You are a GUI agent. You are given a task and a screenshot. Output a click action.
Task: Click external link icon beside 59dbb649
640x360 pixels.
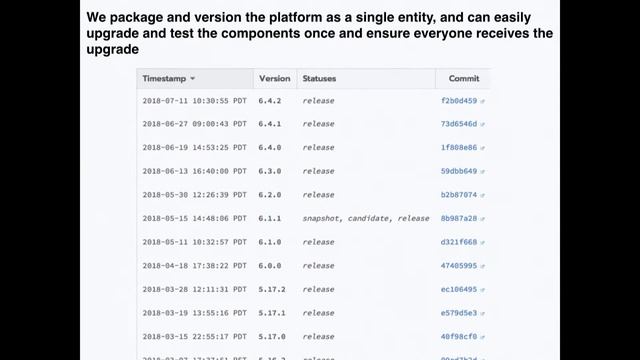pyautogui.click(x=482, y=171)
